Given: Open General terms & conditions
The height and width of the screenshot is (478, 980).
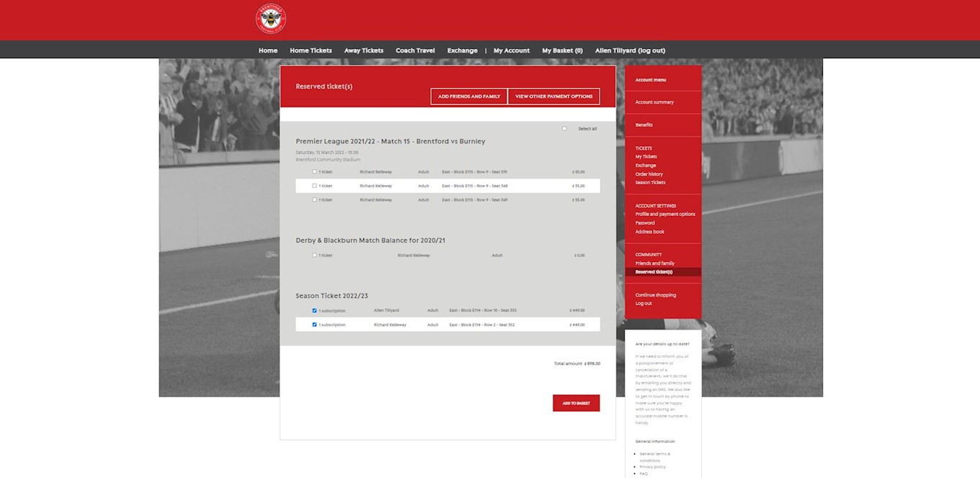Looking at the screenshot, I should [x=655, y=457].
